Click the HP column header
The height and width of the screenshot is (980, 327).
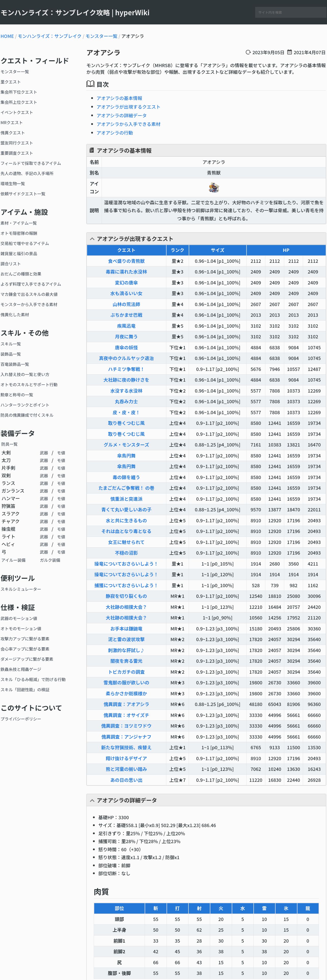286,250
